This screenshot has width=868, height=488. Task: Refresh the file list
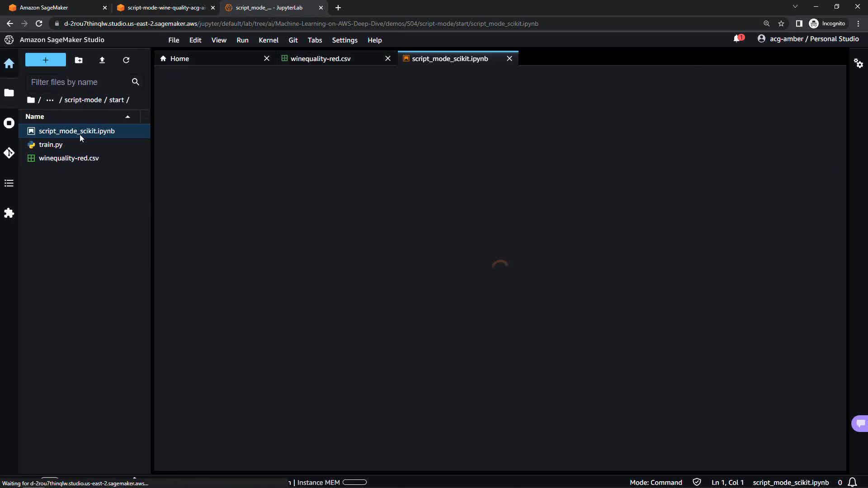(x=126, y=60)
